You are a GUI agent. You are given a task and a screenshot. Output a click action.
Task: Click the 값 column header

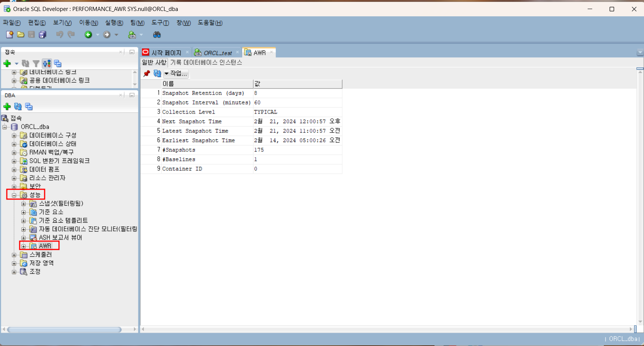pyautogui.click(x=298, y=84)
